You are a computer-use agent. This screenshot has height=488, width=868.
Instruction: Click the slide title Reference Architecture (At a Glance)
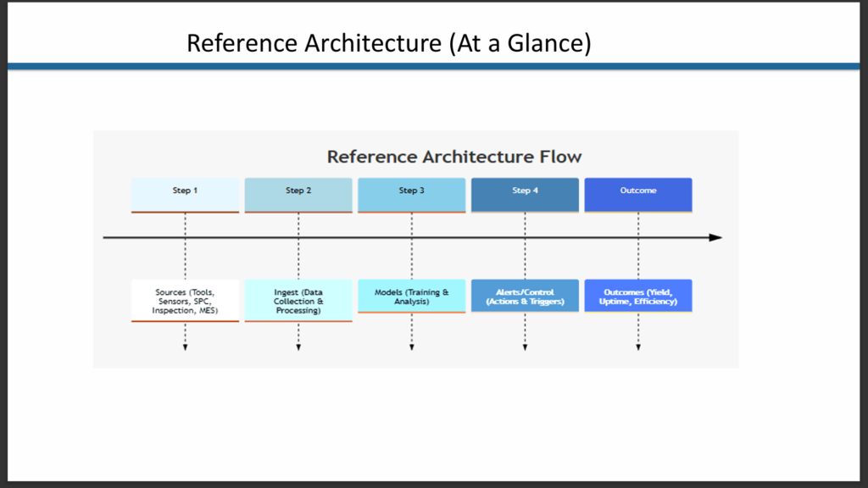(388, 43)
